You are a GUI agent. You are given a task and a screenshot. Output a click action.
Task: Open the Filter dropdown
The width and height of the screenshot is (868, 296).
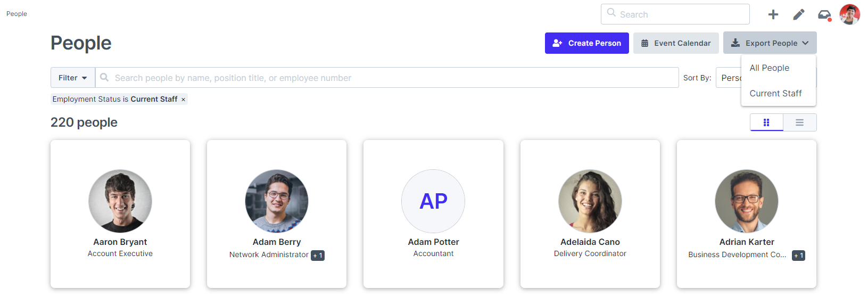pyautogui.click(x=73, y=78)
